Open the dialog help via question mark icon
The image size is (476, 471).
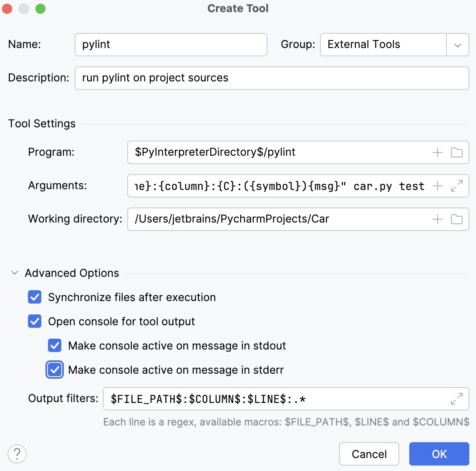17,453
